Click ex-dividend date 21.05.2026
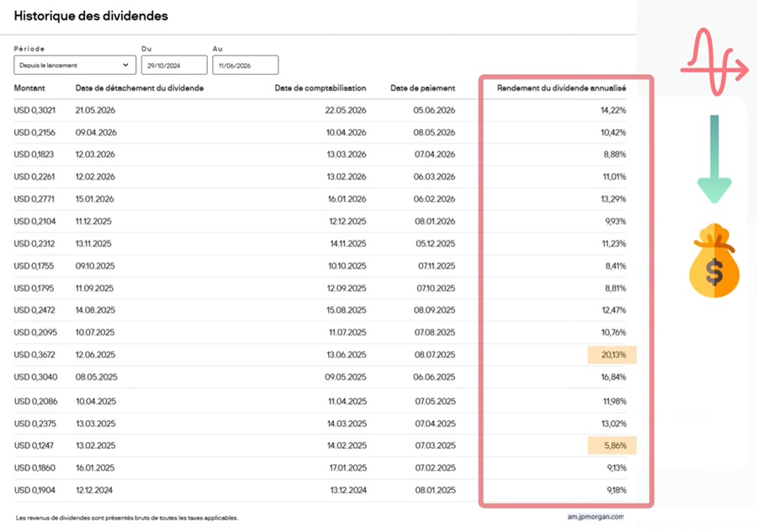The width and height of the screenshot is (757, 532). [x=95, y=110]
